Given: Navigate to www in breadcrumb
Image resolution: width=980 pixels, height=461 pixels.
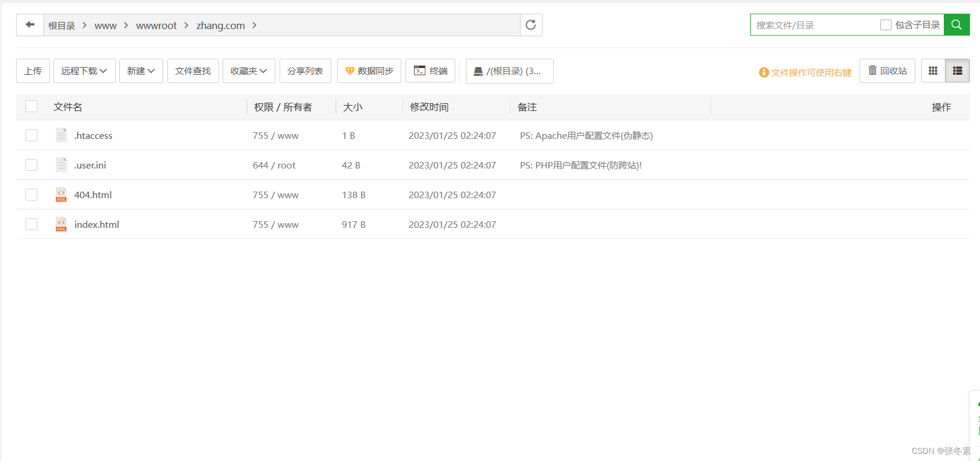Looking at the screenshot, I should click(106, 26).
